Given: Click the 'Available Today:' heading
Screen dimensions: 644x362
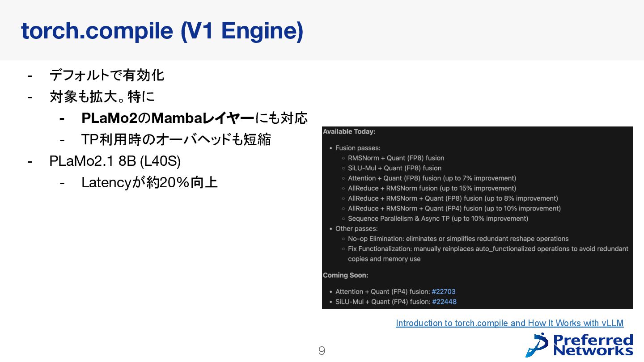Looking at the screenshot, I should pos(349,131).
